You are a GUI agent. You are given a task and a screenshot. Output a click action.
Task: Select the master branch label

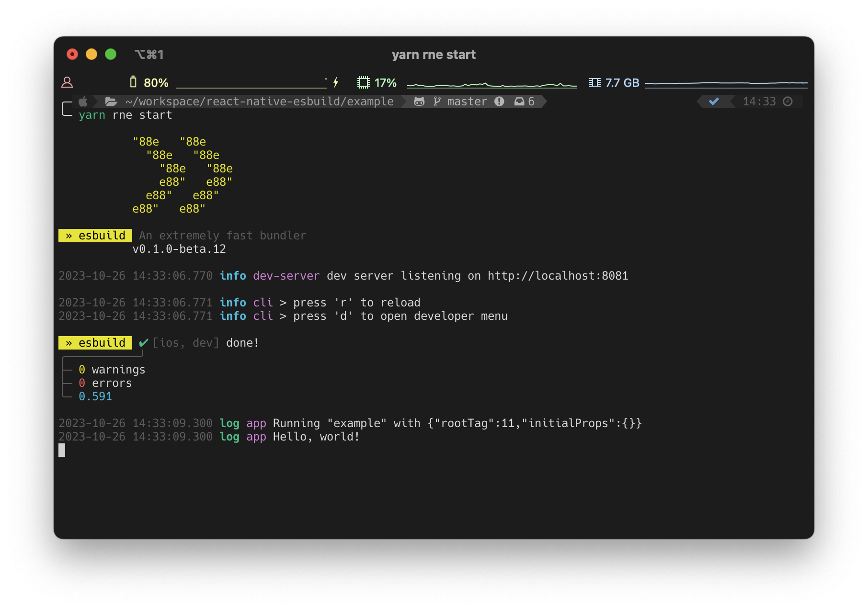(467, 101)
